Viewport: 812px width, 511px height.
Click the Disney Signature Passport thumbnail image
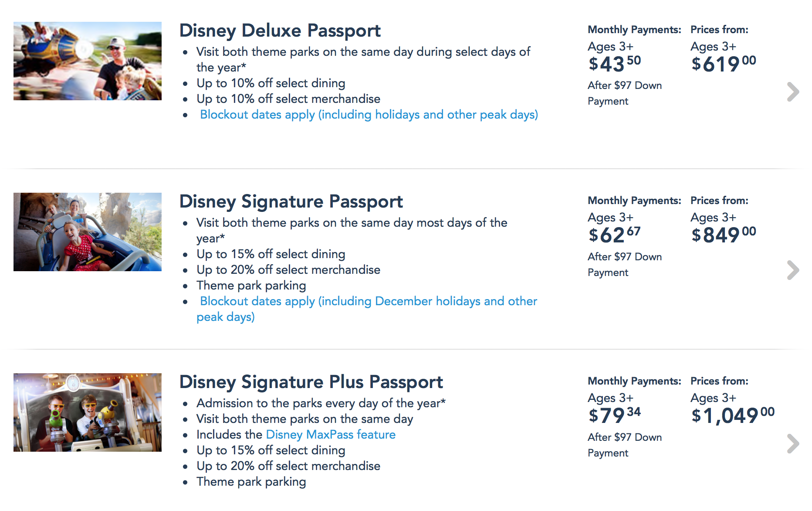tap(88, 232)
